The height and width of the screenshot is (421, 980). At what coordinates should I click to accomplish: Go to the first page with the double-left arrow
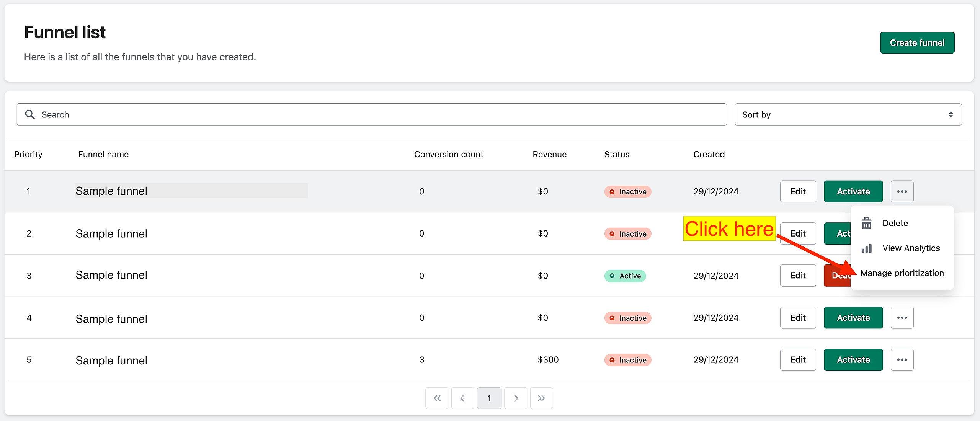click(x=437, y=398)
